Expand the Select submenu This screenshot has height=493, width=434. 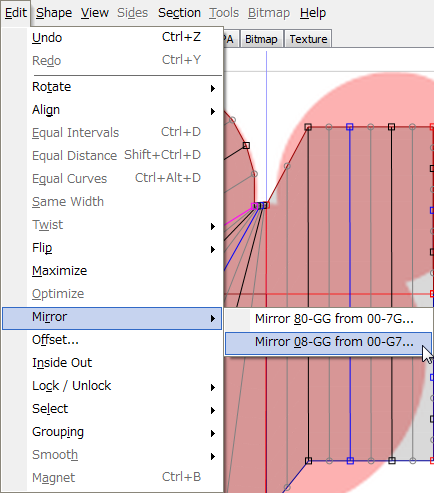[x=112, y=409]
